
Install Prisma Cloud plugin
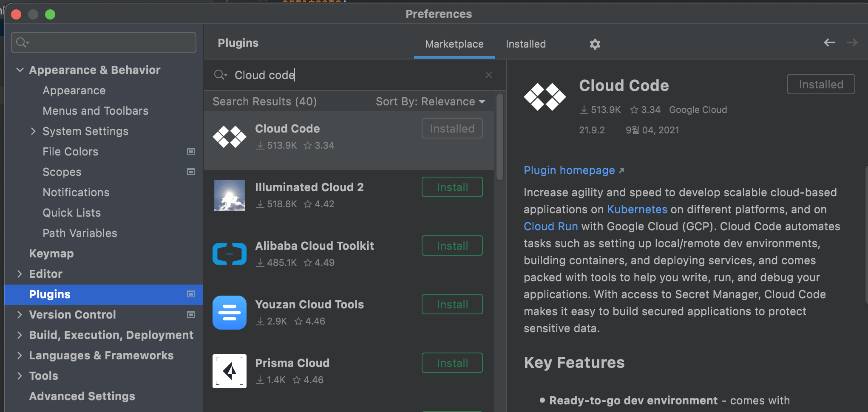point(452,363)
